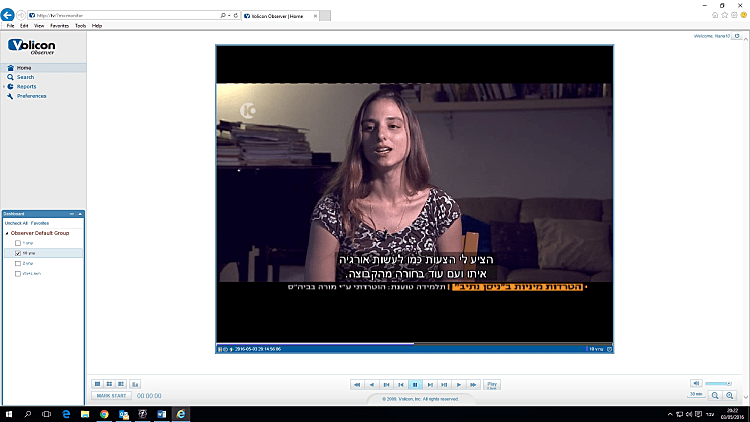
Task: Click the zoom out magnifier icon
Action: point(716,395)
